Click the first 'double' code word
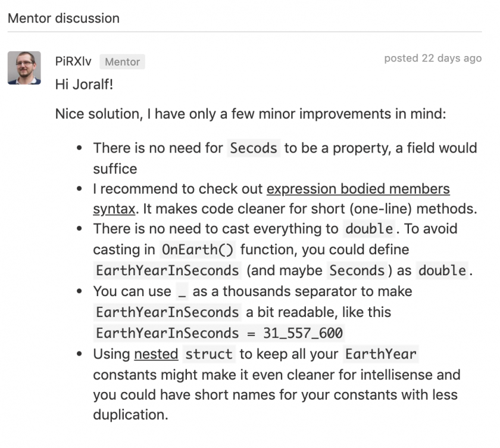 tap(369, 229)
